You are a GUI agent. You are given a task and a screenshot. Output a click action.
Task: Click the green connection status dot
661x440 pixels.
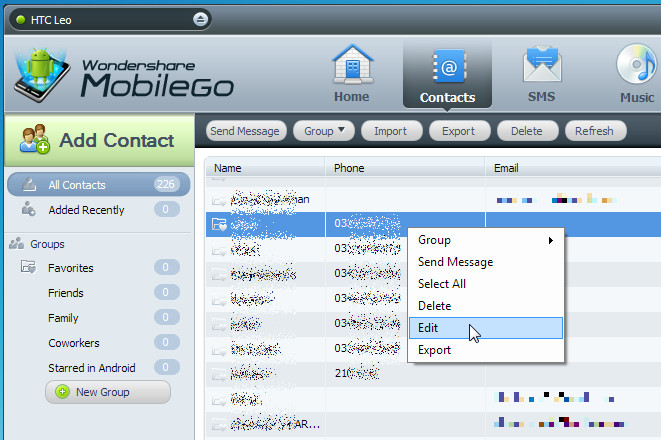point(20,19)
